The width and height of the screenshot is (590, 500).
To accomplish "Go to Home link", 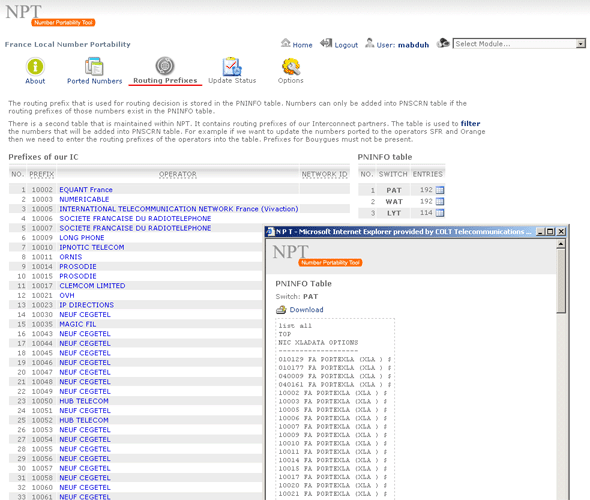I will tap(303, 45).
